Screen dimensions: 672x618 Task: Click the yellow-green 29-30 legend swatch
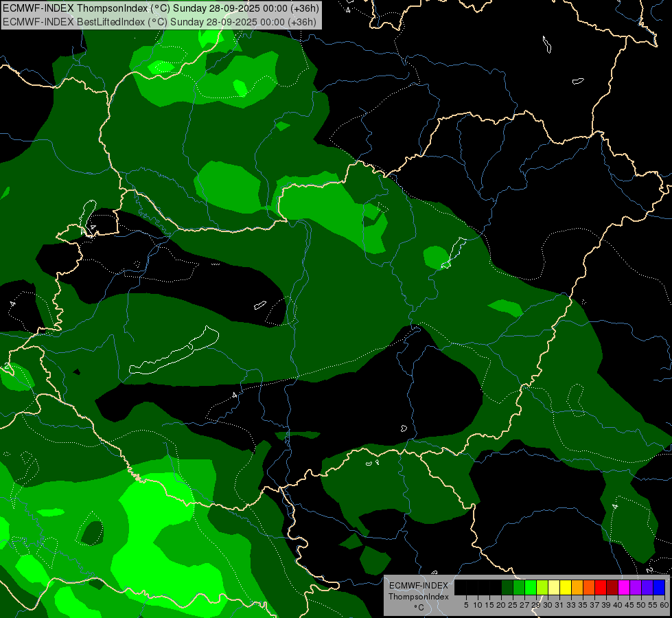click(542, 587)
